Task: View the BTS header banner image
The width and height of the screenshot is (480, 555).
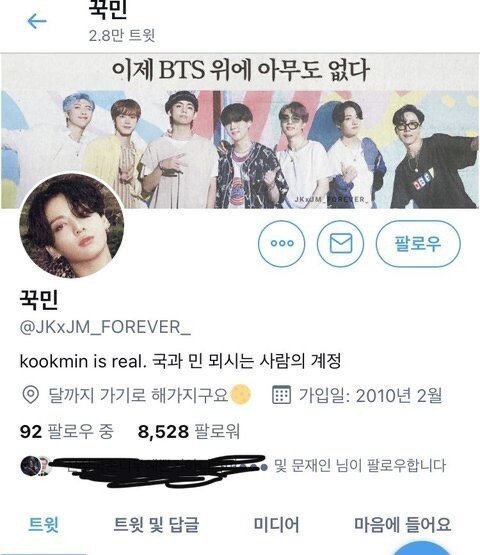Action: (x=240, y=131)
